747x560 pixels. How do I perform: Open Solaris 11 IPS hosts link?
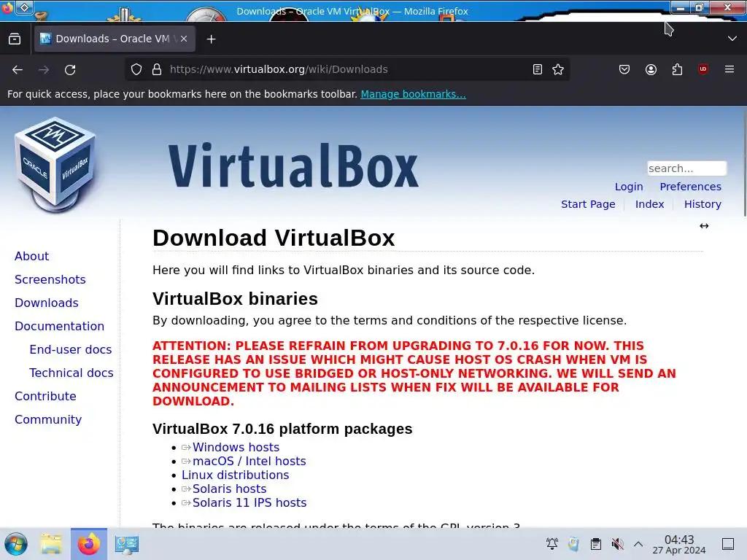point(249,502)
